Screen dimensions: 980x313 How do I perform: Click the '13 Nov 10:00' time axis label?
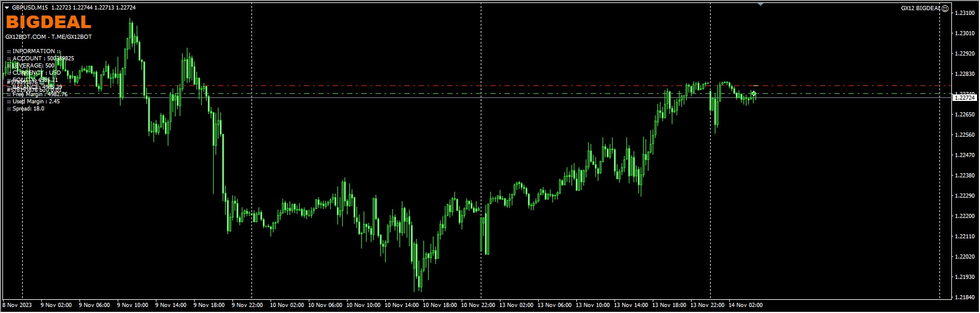click(592, 305)
